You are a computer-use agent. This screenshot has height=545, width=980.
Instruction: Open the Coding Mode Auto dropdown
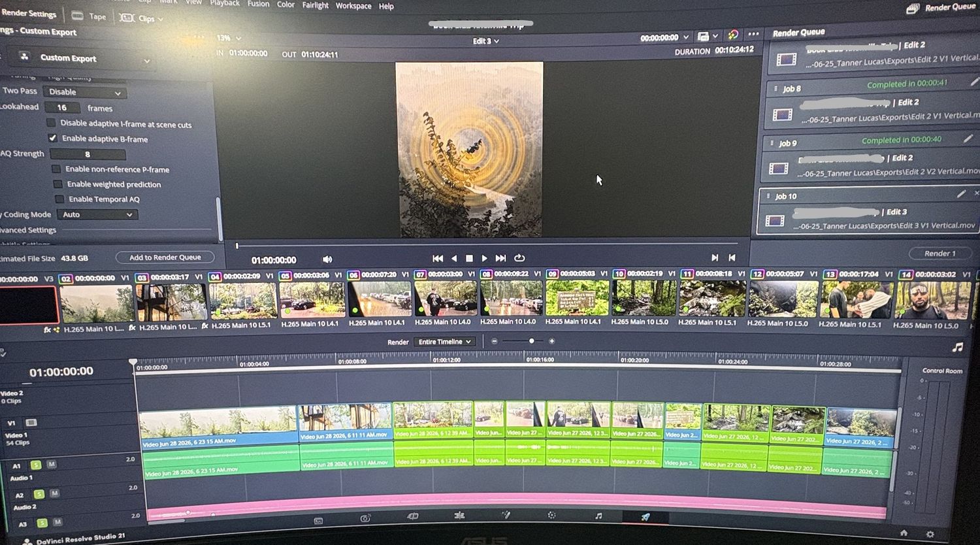click(x=97, y=214)
